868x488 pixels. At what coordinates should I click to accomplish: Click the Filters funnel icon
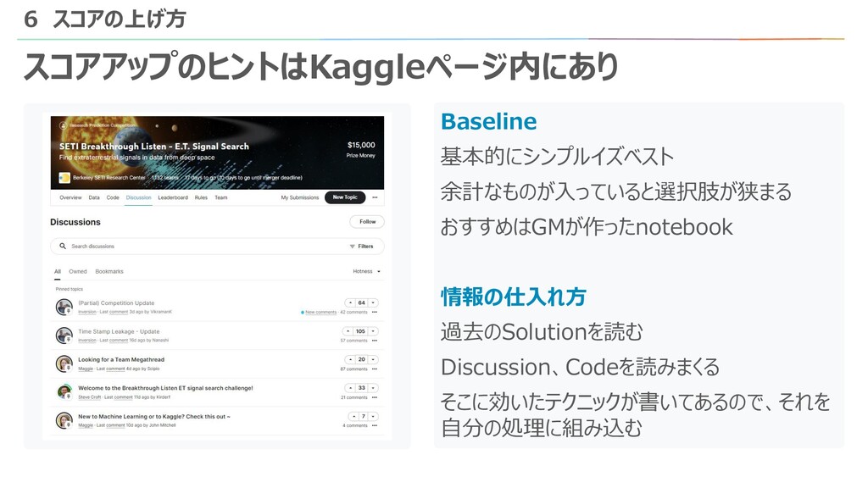tap(352, 247)
